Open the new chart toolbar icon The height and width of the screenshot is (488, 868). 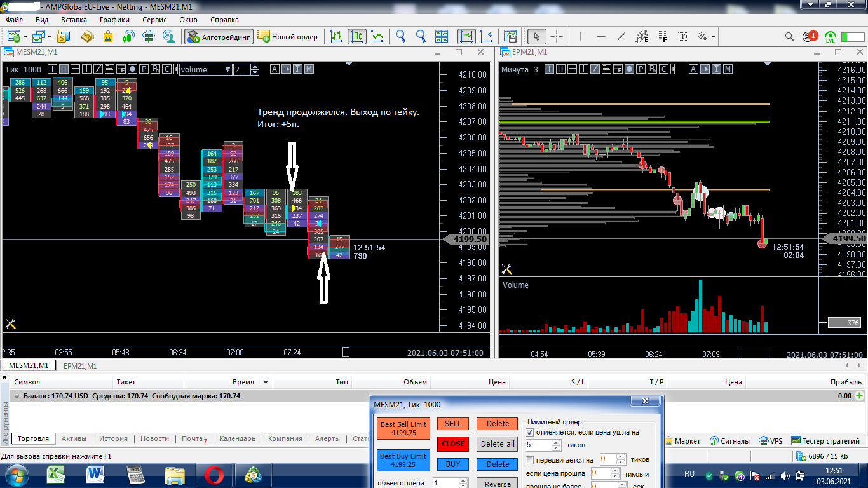tap(13, 36)
